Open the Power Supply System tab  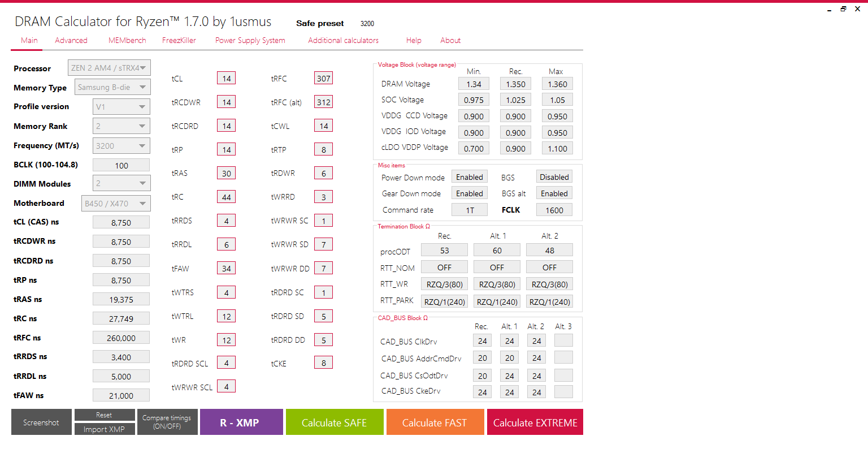click(x=250, y=40)
